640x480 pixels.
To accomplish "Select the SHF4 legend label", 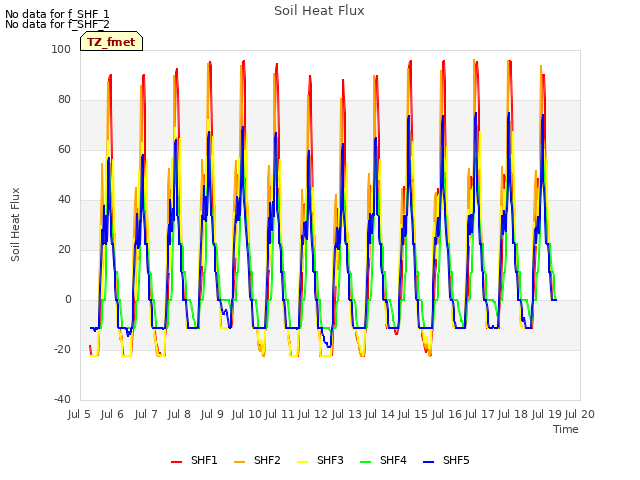I will point(393,460).
